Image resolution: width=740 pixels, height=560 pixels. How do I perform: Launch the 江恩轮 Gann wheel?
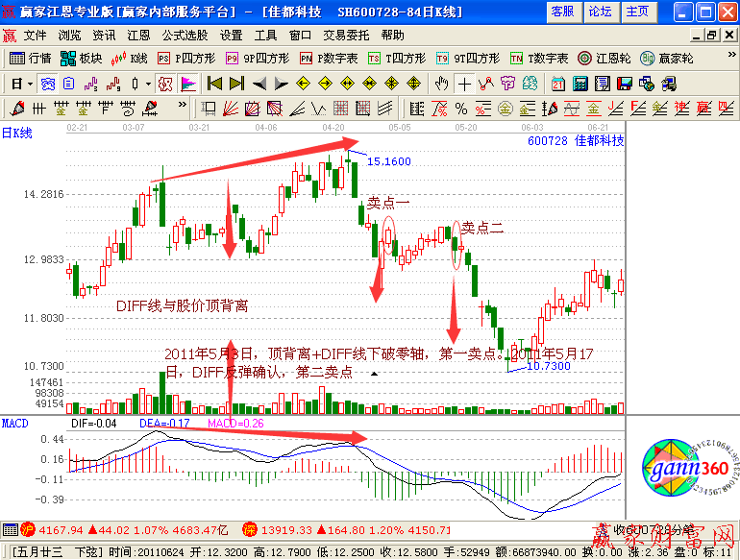(604, 58)
